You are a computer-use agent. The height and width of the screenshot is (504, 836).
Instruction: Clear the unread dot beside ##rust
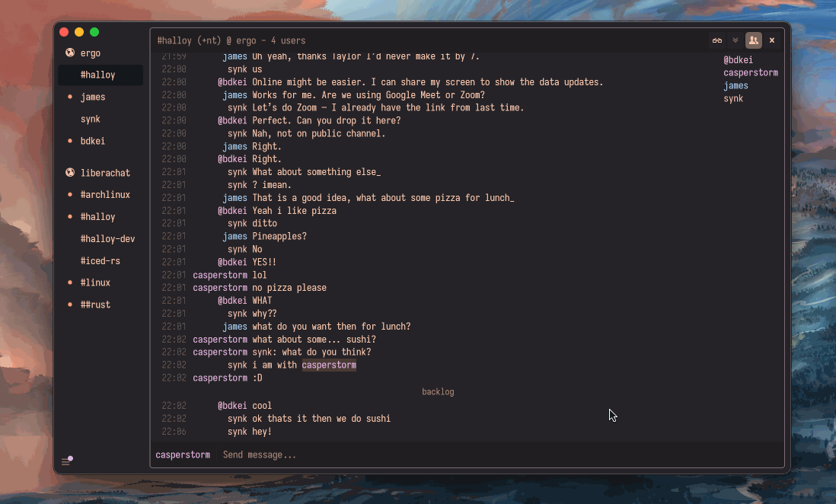click(69, 304)
